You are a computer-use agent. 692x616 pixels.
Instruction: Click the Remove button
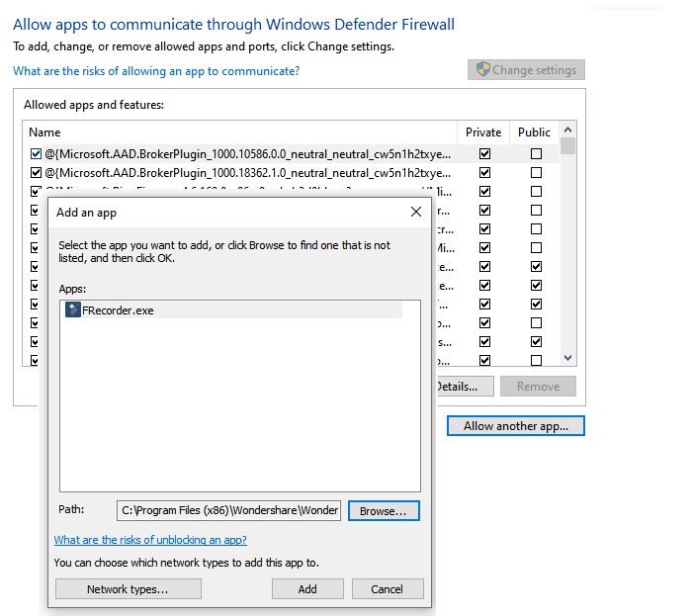pyautogui.click(x=538, y=386)
